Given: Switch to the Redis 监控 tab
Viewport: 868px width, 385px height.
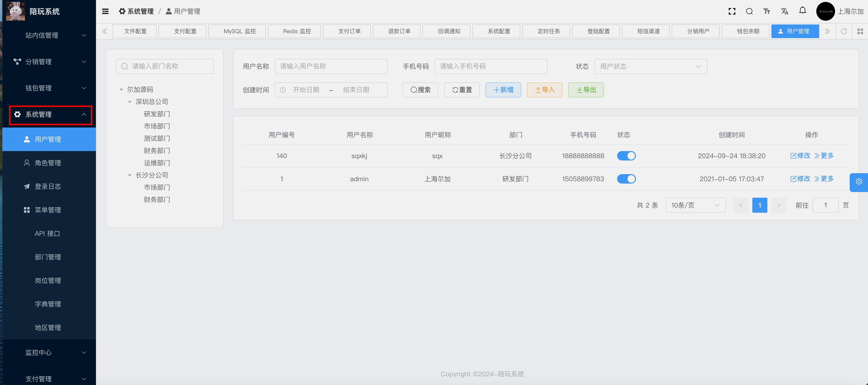Looking at the screenshot, I should (294, 31).
